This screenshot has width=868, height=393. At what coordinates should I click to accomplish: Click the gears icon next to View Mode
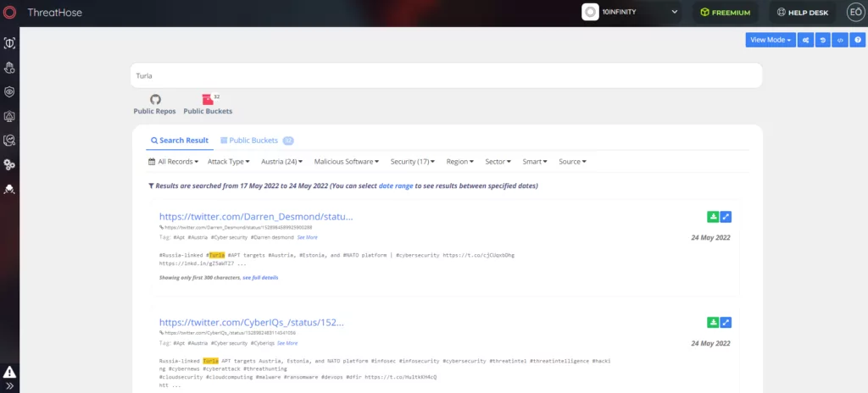click(805, 40)
